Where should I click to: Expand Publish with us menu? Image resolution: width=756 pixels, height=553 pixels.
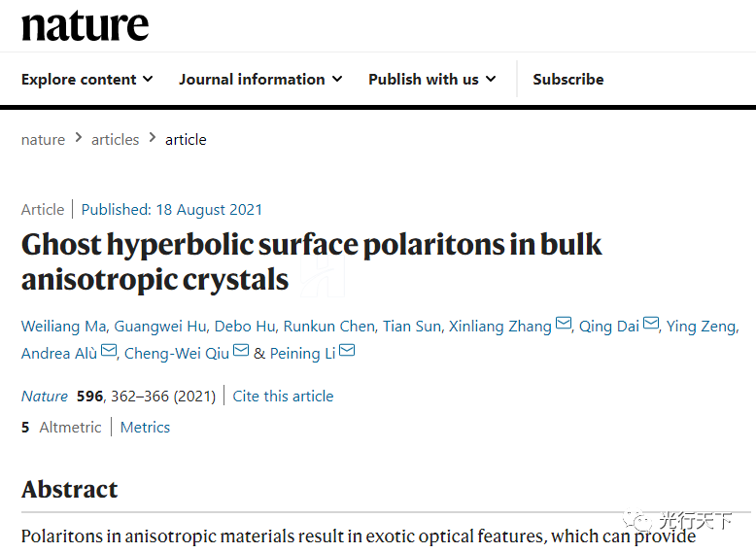click(431, 80)
